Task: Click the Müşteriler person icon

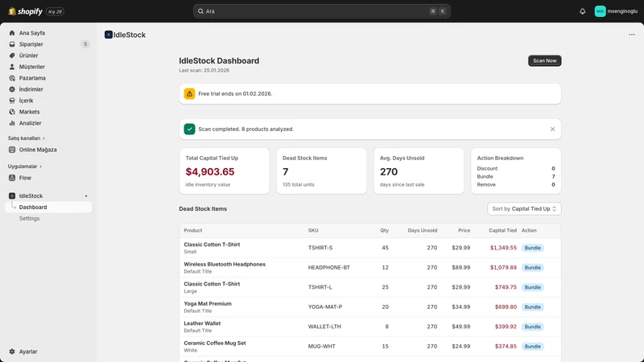Action: click(x=12, y=67)
